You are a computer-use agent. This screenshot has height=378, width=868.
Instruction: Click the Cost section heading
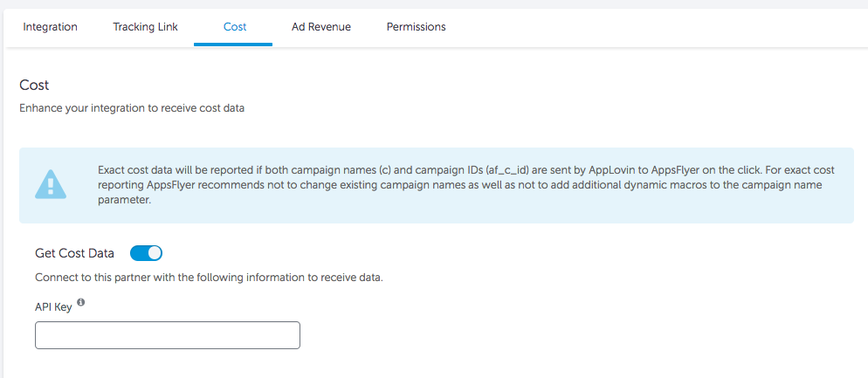[34, 86]
